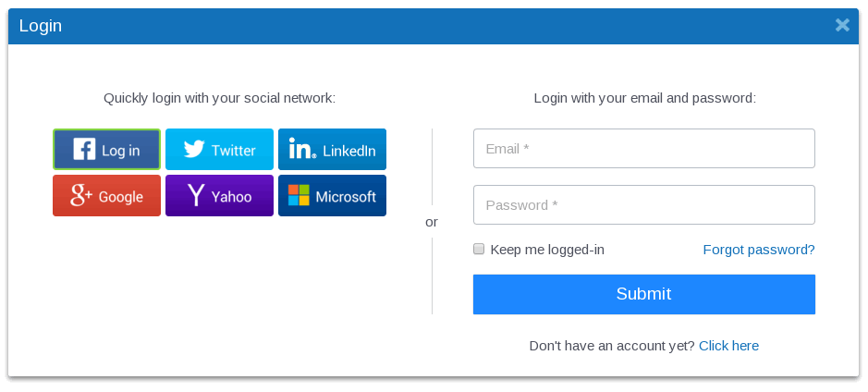Choose the LinkedIn login button label
This screenshot has width=868, height=392.
(348, 150)
